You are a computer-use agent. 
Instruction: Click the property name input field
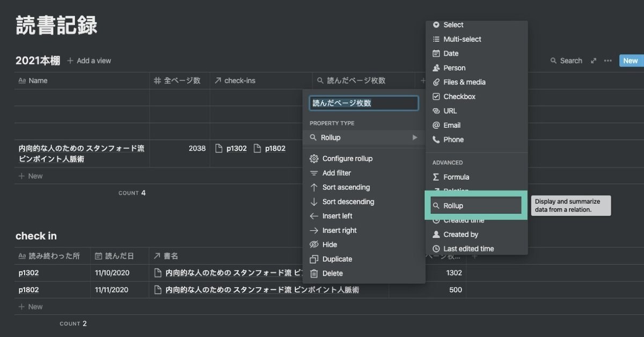point(363,103)
